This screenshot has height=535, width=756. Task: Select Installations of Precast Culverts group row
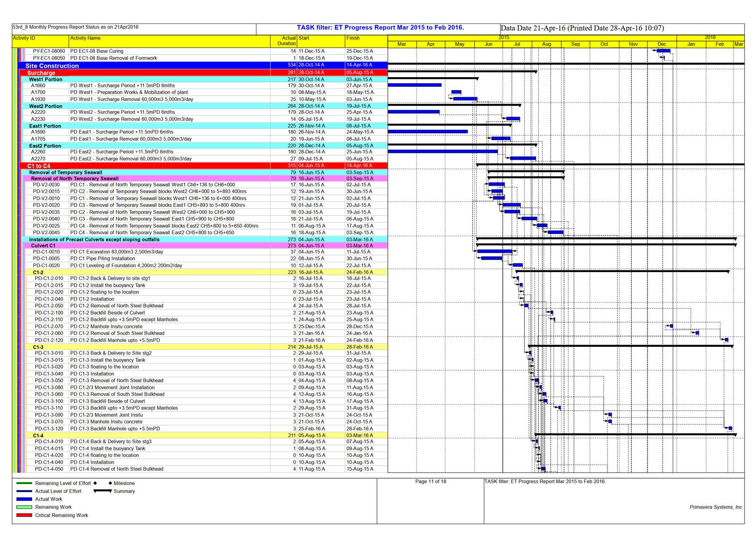pyautogui.click(x=206, y=240)
